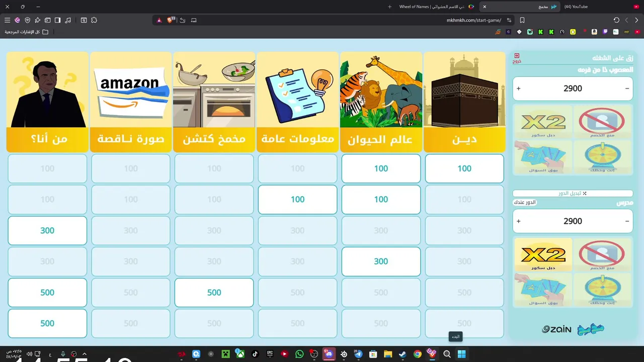The height and width of the screenshot is (362, 644).
Task: Click the تبديل الدور switch-turn button
Action: 573,193
